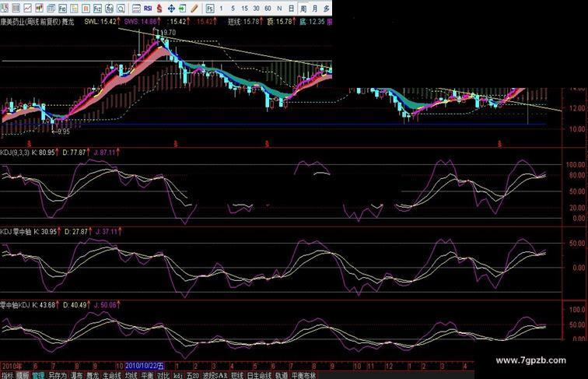Select the 另存为 tab
This screenshot has height=379, width=588.
point(58,374)
